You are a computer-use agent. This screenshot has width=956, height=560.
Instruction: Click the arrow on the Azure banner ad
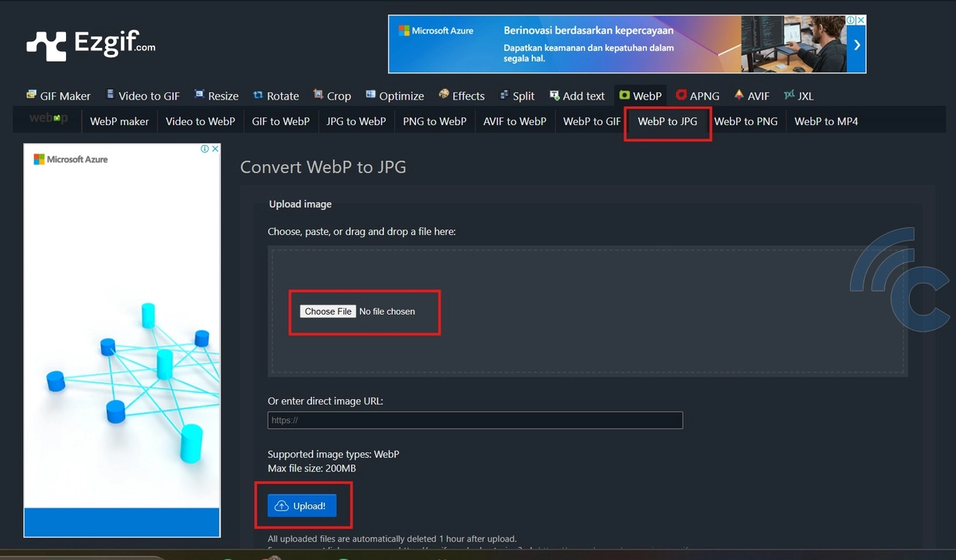856,45
